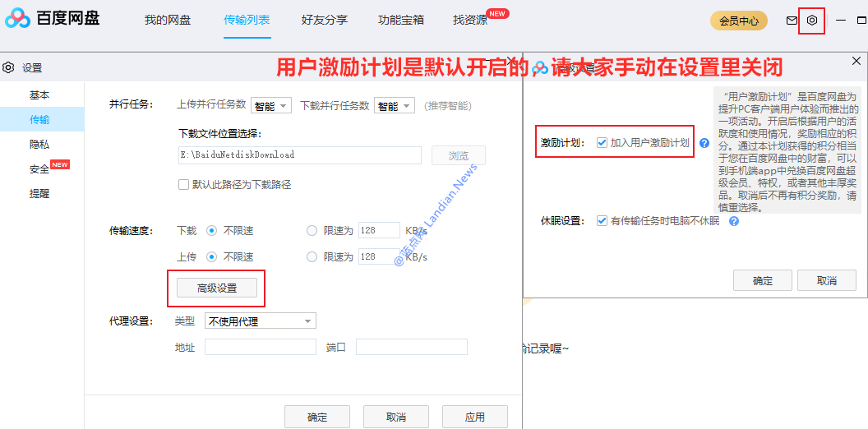Screen dimensions: 868x429
Task: Open settings via hexagon gear icon
Action: coord(811,21)
